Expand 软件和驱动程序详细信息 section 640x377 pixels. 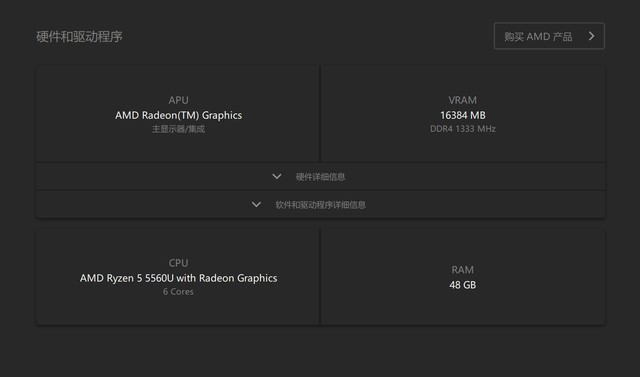coord(320,205)
